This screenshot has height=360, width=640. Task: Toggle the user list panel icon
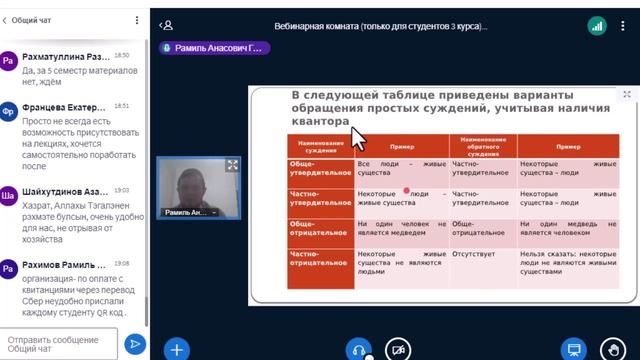click(x=167, y=26)
